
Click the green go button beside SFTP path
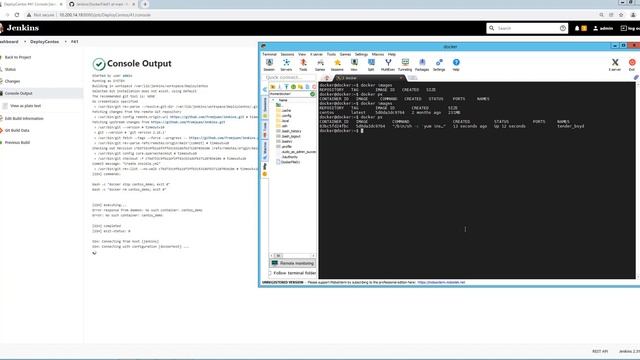pyautogui.click(x=313, y=94)
